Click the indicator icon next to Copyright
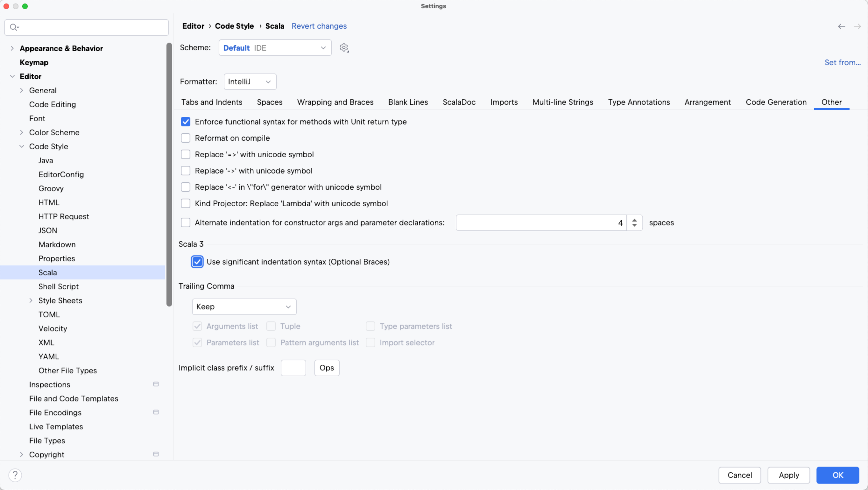The image size is (868, 490). pyautogui.click(x=156, y=454)
